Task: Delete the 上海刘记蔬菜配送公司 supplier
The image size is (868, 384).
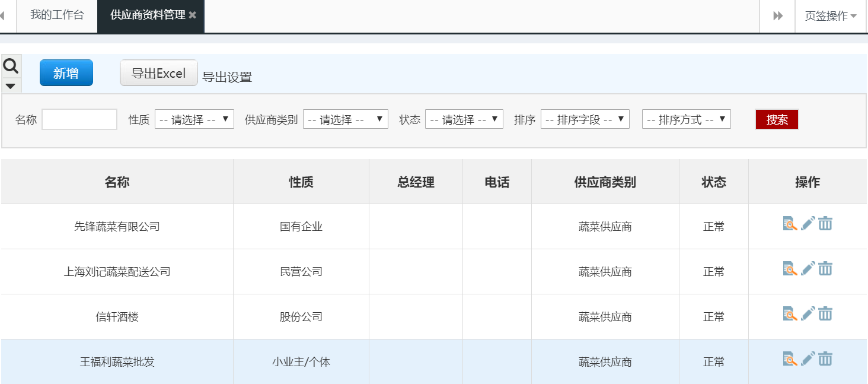Action: tap(825, 269)
